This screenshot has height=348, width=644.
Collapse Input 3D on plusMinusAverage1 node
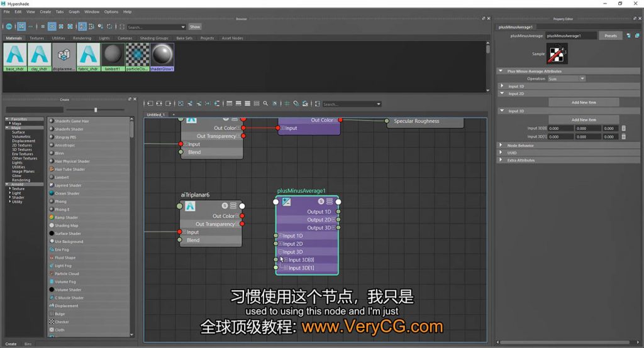pos(280,251)
